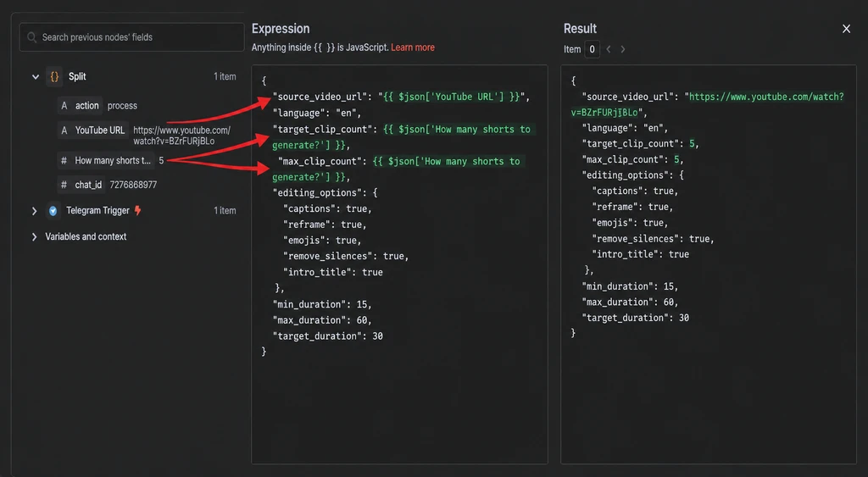This screenshot has height=477, width=868.
Task: Click the string type icon beside YouTube URL
Action: tap(64, 130)
